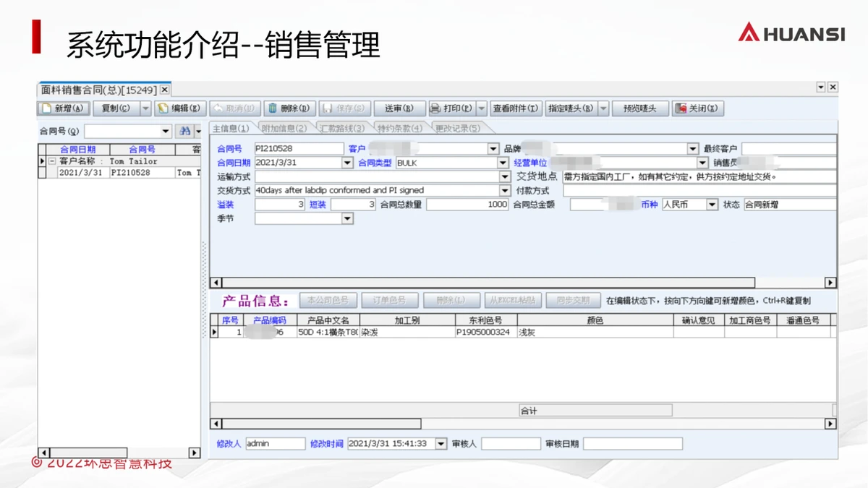This screenshot has height=488, width=868.
Task: Click the 审核人 reviewer field
Action: [x=511, y=444]
